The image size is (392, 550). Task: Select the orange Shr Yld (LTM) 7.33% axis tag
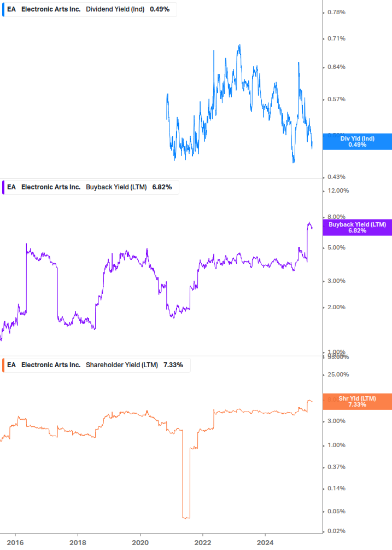[358, 402]
